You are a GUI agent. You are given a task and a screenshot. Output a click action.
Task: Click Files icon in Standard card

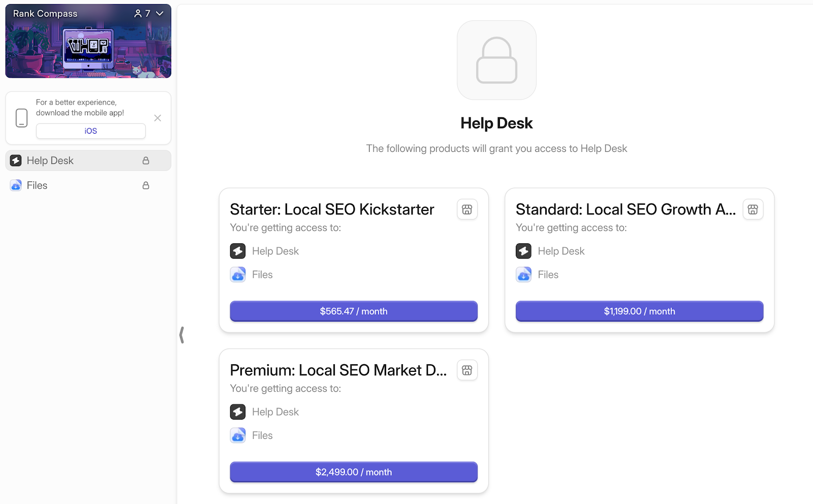click(523, 274)
